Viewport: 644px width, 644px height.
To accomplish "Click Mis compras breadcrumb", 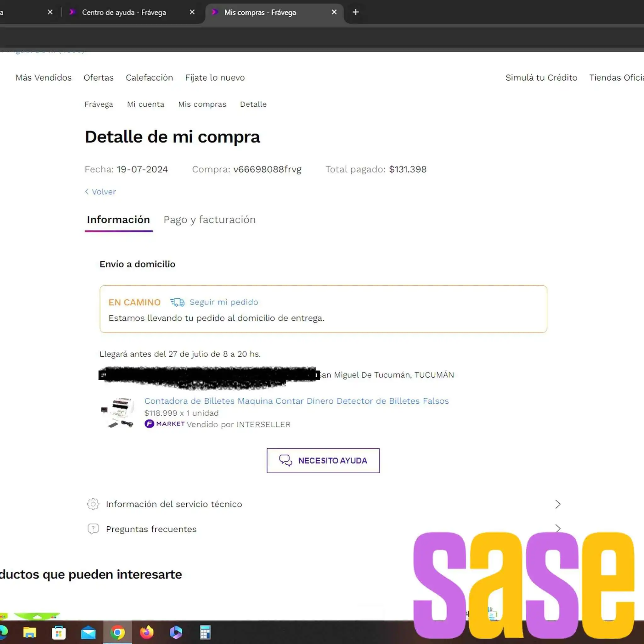I will [x=202, y=104].
